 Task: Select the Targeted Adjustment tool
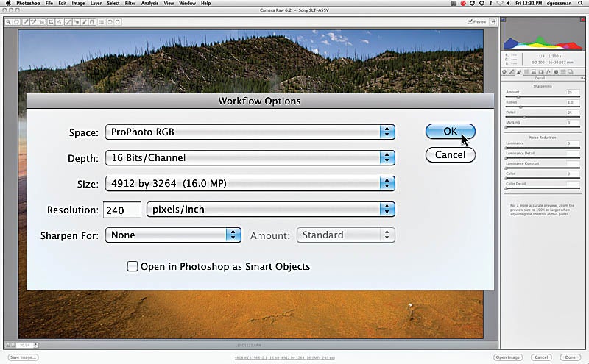[x=42, y=22]
